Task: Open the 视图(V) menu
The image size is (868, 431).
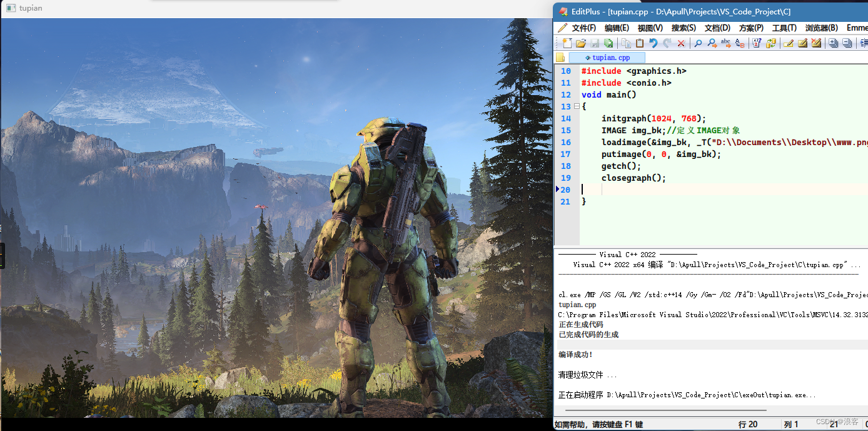Action: (x=650, y=28)
